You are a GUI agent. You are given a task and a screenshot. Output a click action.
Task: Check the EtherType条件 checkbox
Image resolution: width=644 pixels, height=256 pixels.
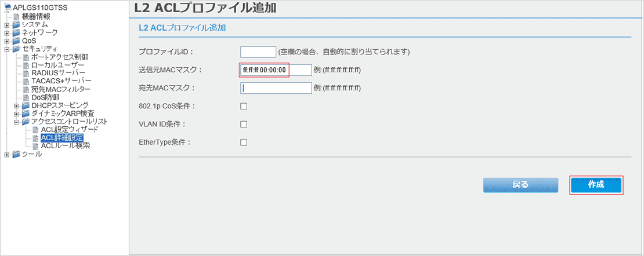pyautogui.click(x=244, y=142)
